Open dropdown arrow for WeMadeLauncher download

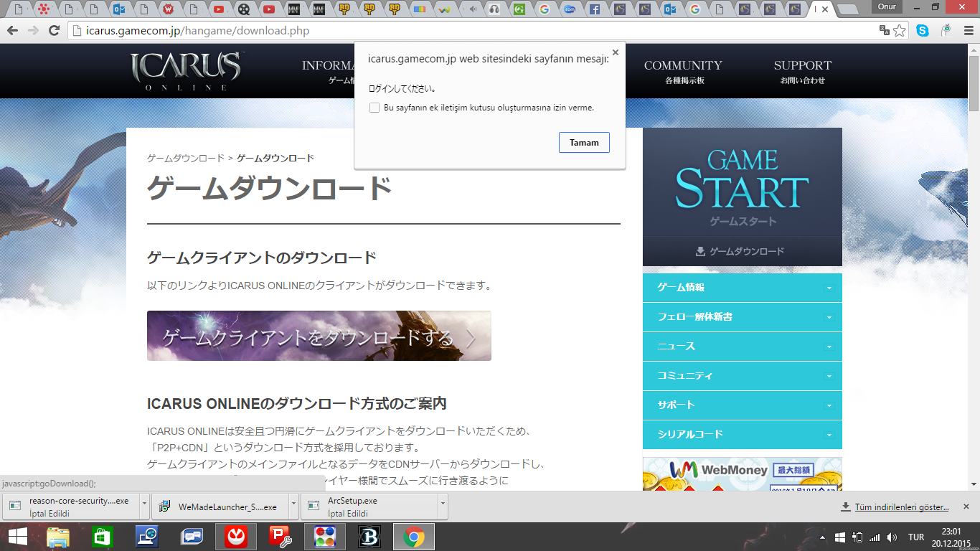[293, 506]
